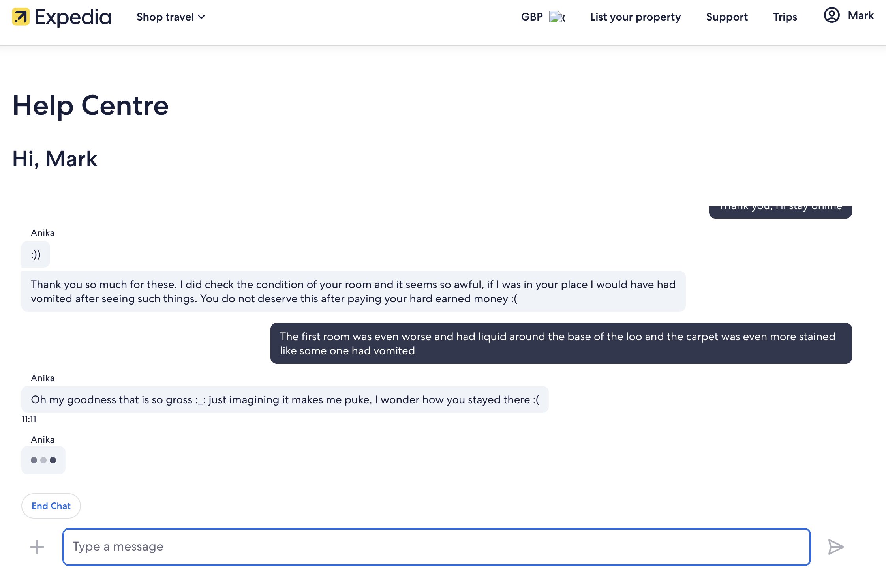
Task: Click Anika's message about room condition
Action: click(353, 291)
